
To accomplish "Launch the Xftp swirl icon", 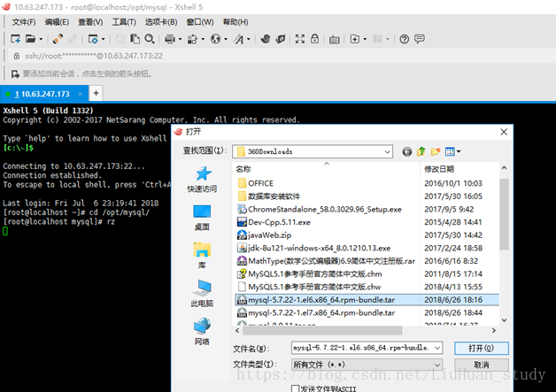I will (266, 39).
